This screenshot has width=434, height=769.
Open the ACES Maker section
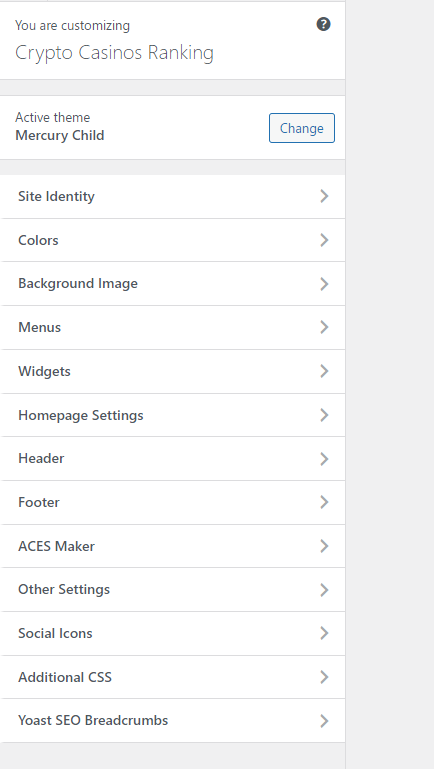click(x=173, y=546)
